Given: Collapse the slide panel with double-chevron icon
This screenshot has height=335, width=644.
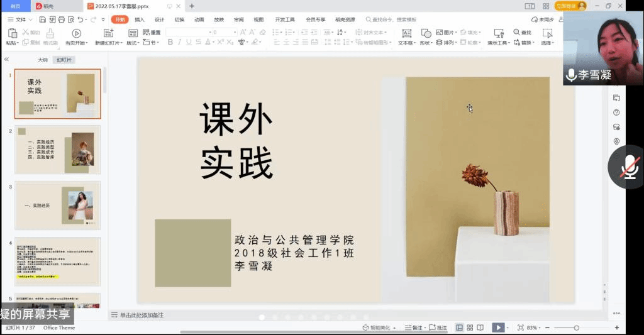Looking at the screenshot, I should [6, 59].
